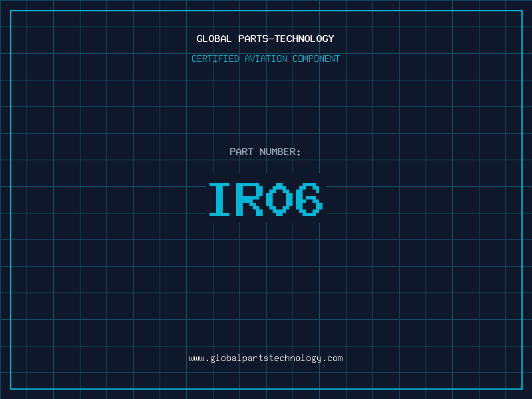Click the digit 6 in the part number

(309, 199)
